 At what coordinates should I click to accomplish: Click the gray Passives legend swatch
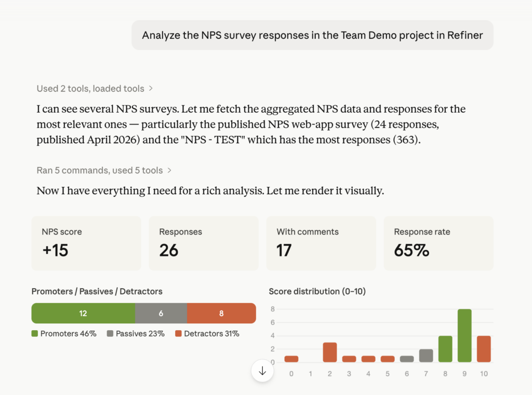110,334
